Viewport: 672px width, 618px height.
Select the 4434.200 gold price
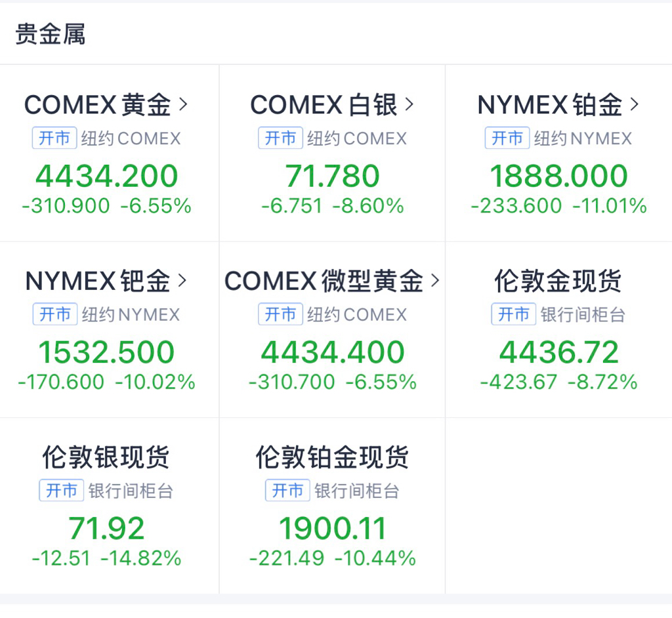click(x=107, y=176)
